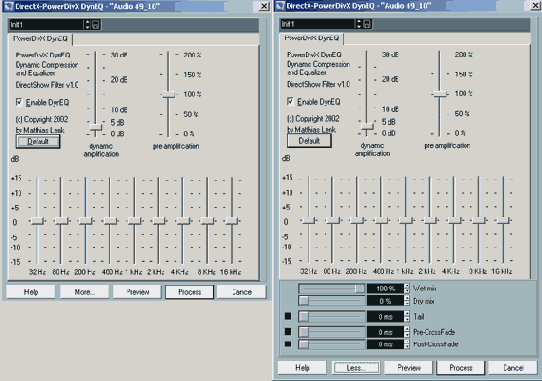The height and width of the screenshot is (381, 542).
Task: Click the 4 kHz band slider in left window
Action: pyautogui.click(x=183, y=221)
